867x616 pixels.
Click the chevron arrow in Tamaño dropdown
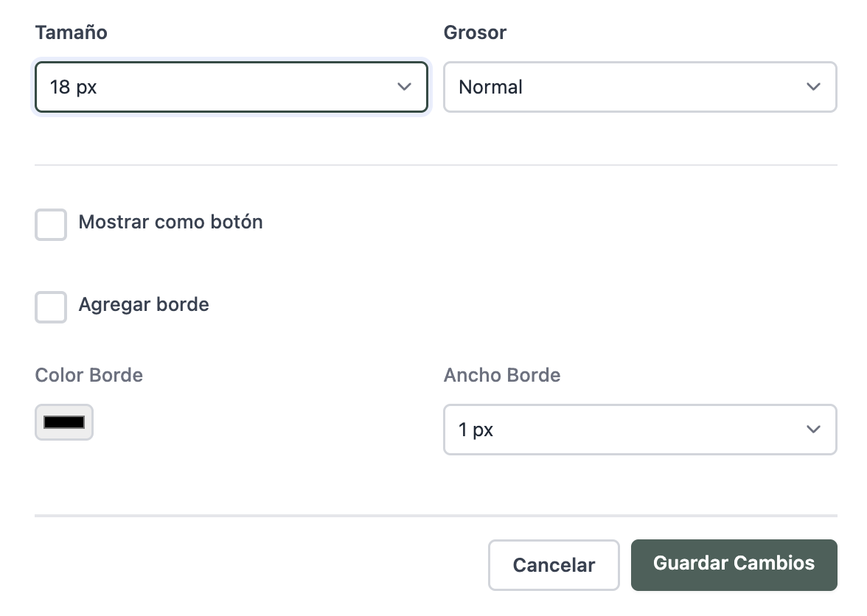click(404, 87)
